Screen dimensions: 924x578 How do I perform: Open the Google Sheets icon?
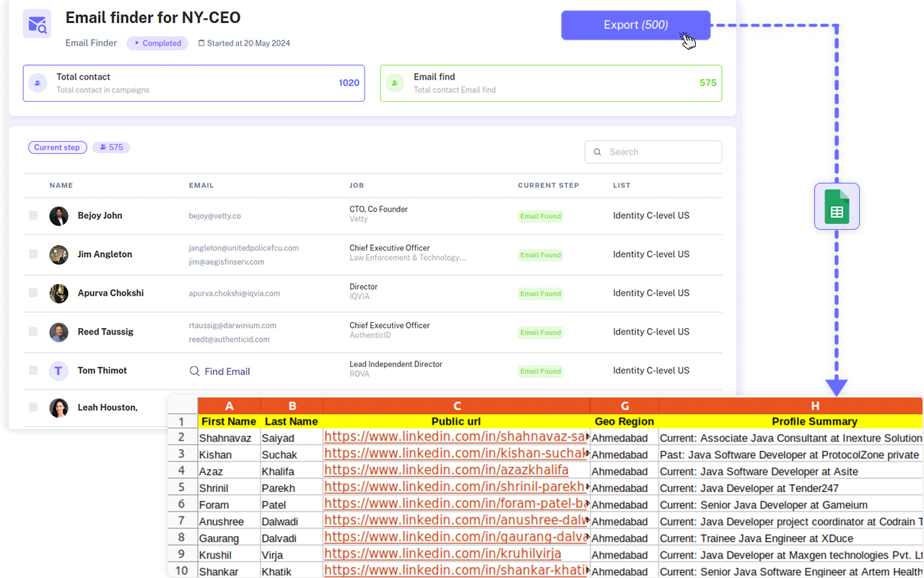coord(837,207)
